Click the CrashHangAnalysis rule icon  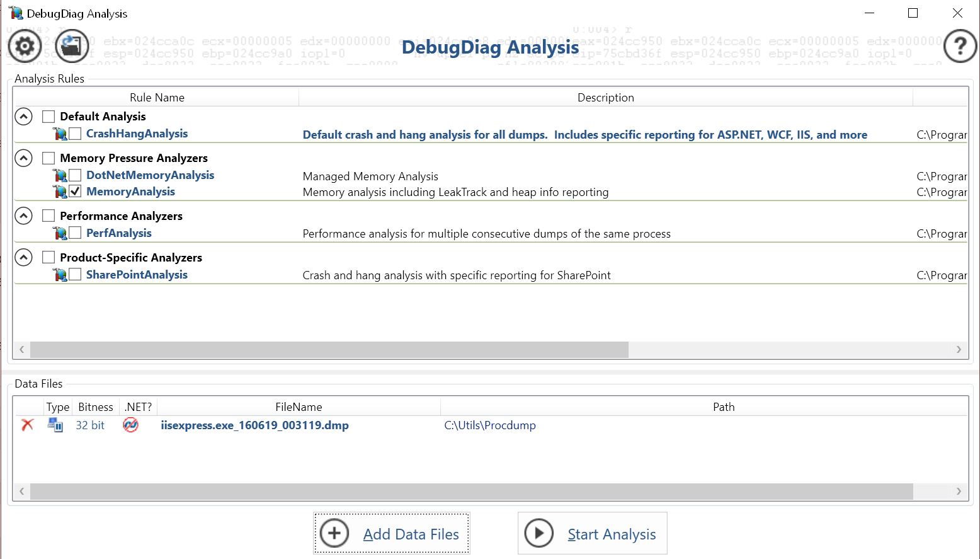click(x=60, y=134)
